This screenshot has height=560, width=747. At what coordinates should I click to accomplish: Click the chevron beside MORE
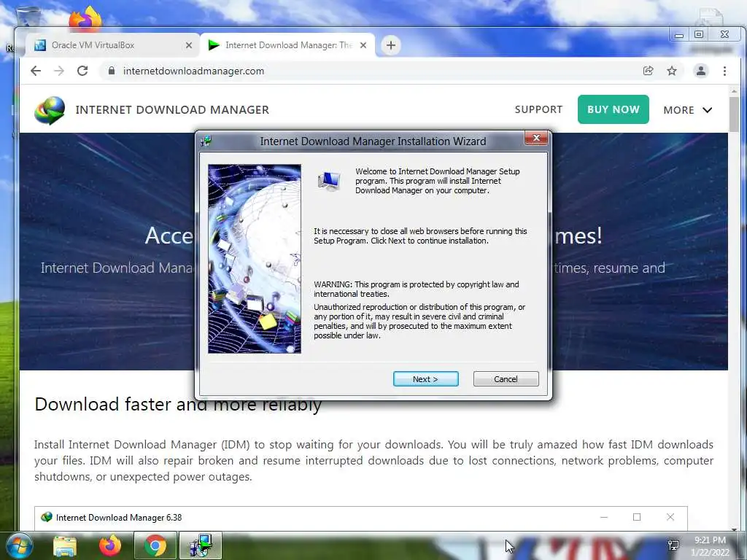pos(708,110)
